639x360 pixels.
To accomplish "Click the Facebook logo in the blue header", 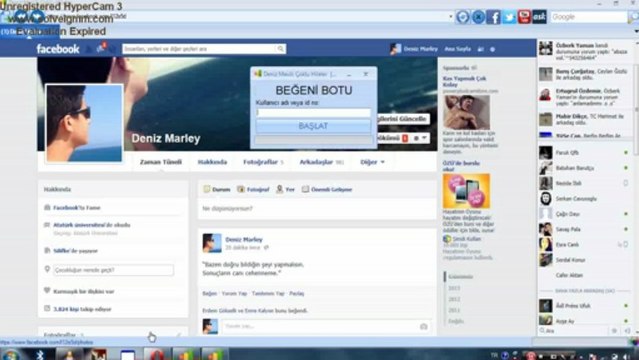I will (x=58, y=49).
